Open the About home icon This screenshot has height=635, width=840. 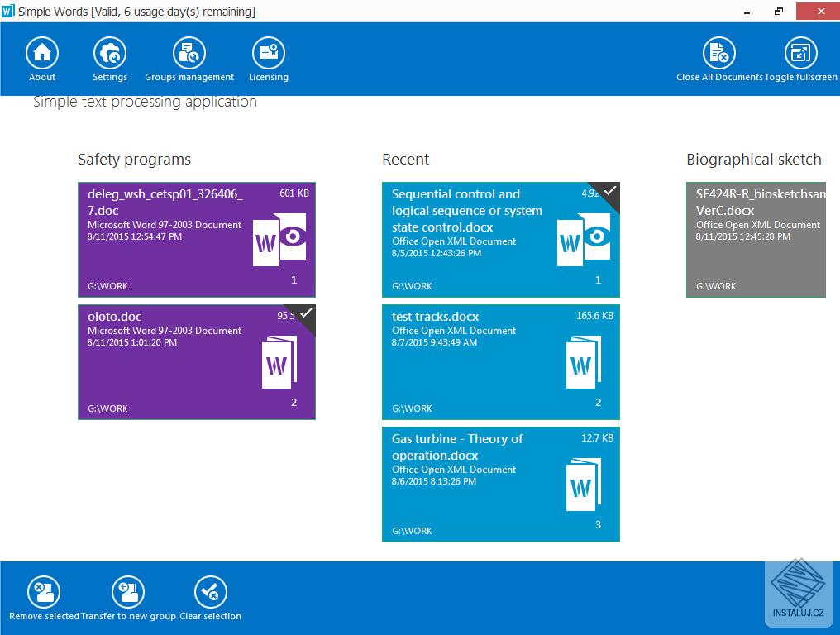(42, 53)
